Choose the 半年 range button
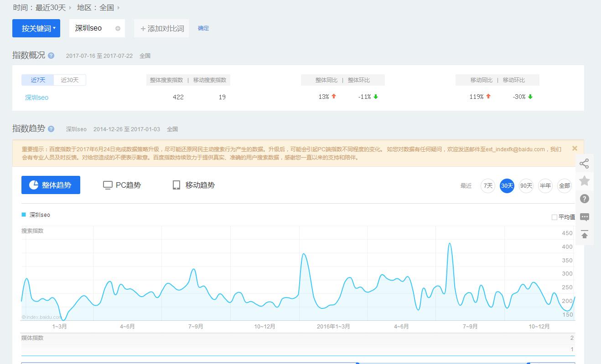 pyautogui.click(x=545, y=185)
